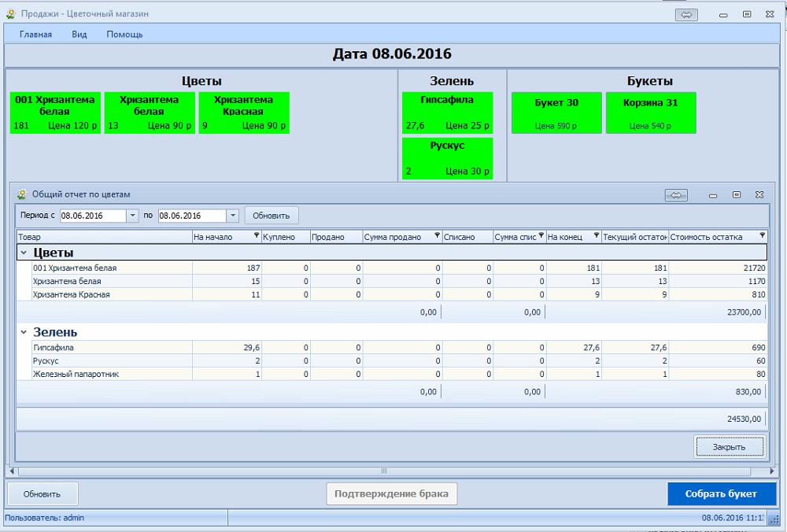Viewport: 787px width, 532px height.
Task: Click filter icon in Сумма спис column header
Action: click(541, 235)
